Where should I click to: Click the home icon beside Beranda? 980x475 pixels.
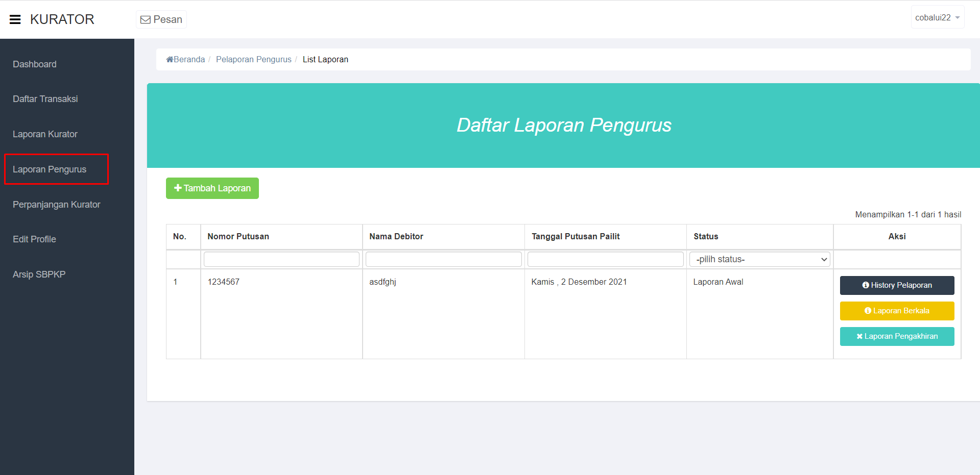(170, 60)
